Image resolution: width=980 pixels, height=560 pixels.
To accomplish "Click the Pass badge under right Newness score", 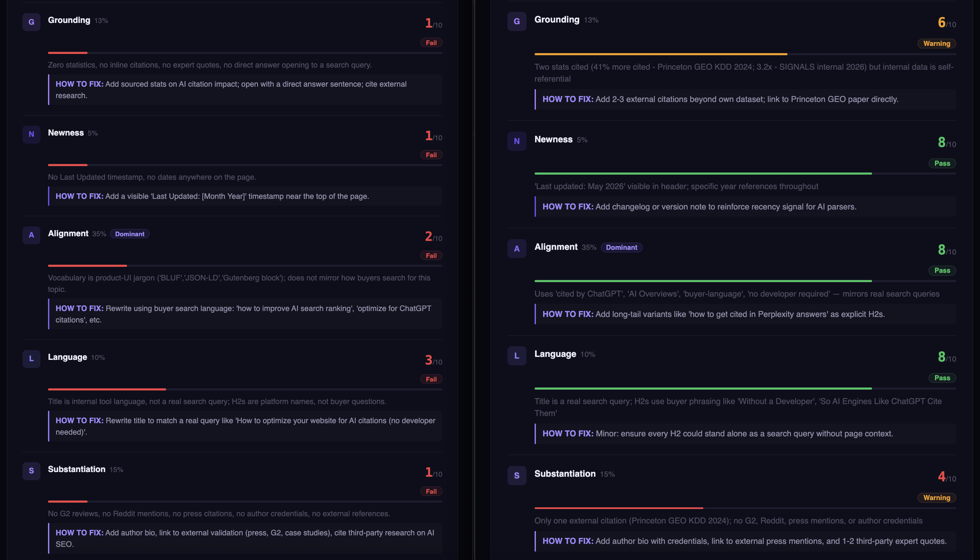I will (942, 164).
